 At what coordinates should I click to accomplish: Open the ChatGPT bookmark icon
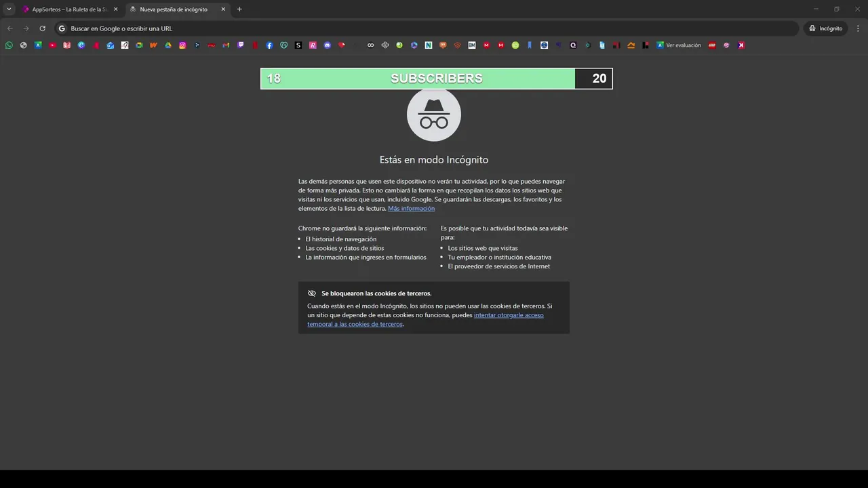click(385, 45)
